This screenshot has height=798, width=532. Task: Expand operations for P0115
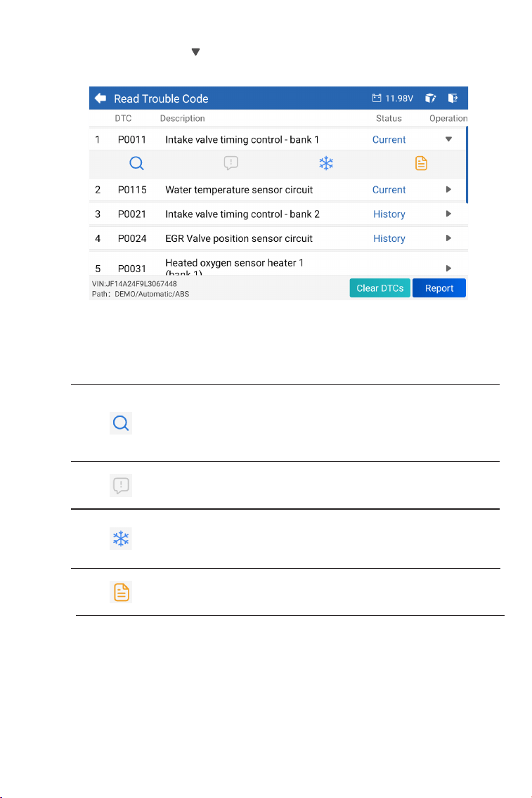448,189
